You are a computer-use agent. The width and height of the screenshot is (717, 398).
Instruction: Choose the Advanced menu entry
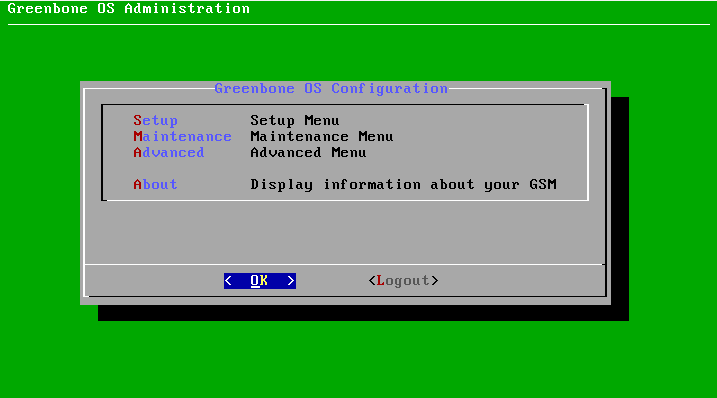point(169,153)
